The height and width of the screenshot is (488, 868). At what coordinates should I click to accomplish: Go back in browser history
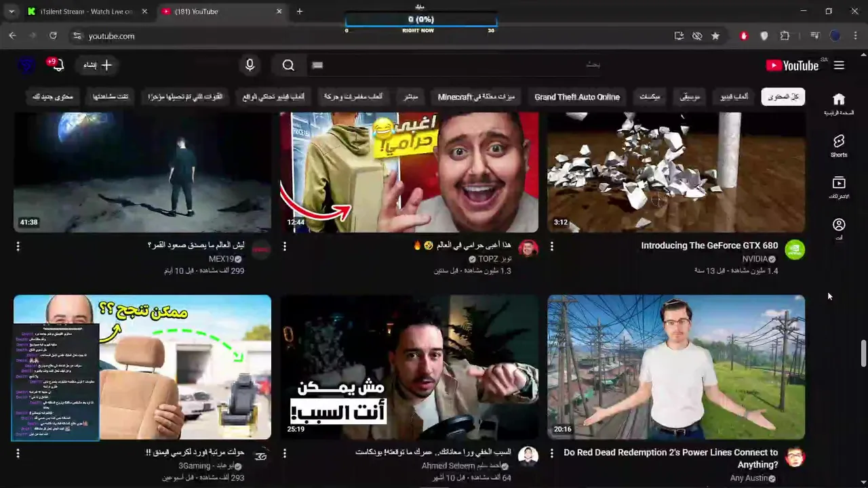pyautogui.click(x=12, y=36)
